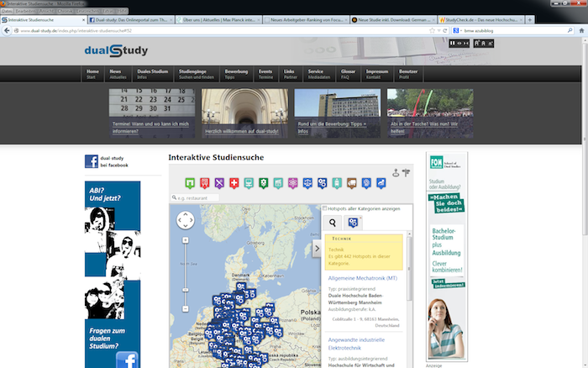Select the magenta atom category pin

pyautogui.click(x=293, y=183)
